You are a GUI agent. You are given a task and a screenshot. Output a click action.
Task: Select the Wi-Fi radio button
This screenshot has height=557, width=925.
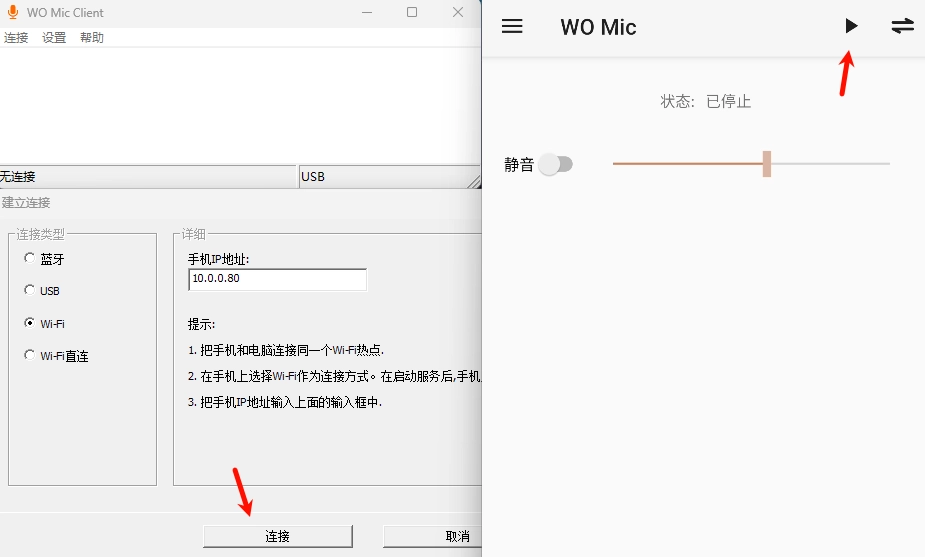click(x=29, y=323)
